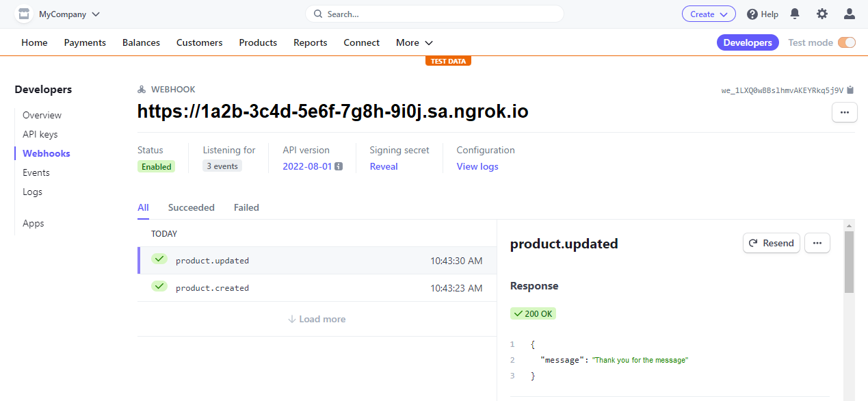Open the webhook overflow menu near the URL
This screenshot has width=868, height=401.
pos(844,112)
